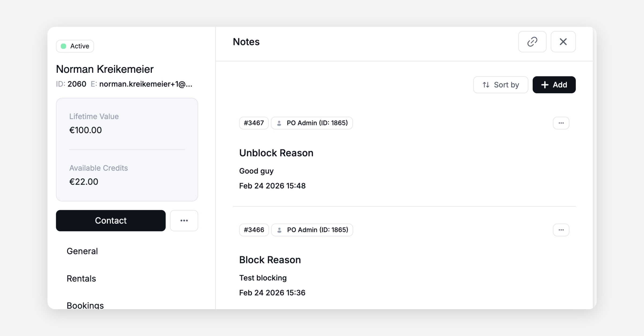The image size is (644, 336).
Task: Add a new note
Action: pos(554,85)
